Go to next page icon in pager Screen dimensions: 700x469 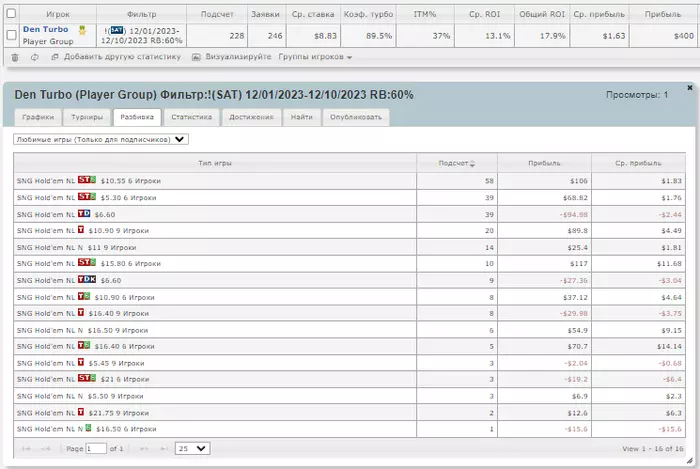point(144,448)
